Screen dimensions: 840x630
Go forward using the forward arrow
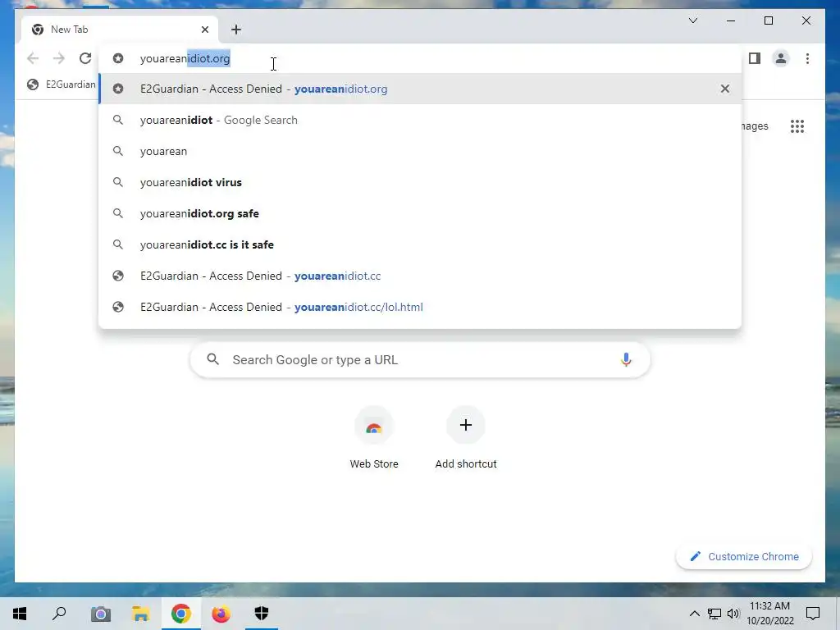(x=59, y=58)
